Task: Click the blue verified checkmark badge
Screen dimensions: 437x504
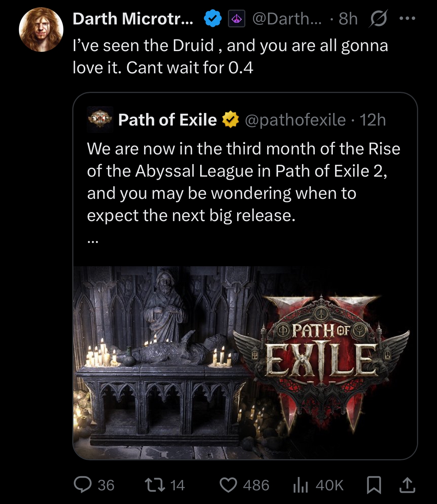Action: pos(213,19)
